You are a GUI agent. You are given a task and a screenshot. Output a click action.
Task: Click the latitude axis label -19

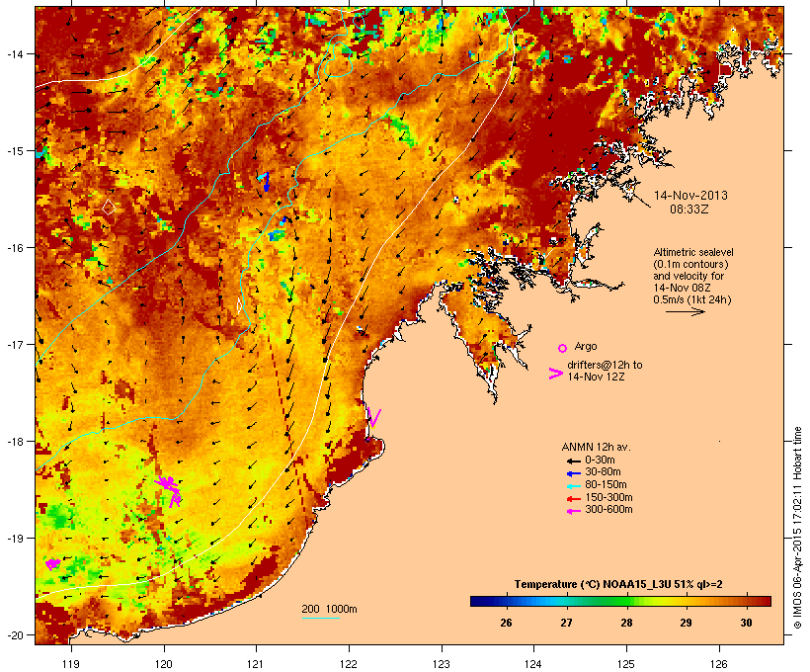(14, 539)
